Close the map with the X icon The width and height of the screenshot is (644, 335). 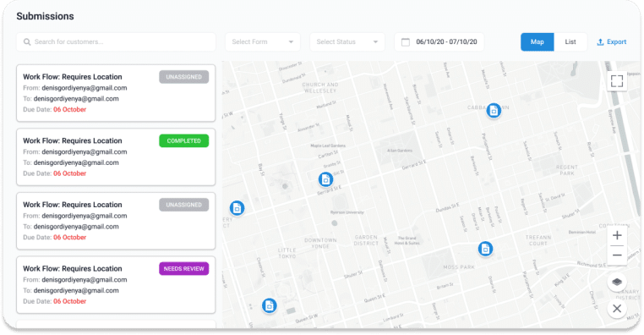[x=616, y=309]
